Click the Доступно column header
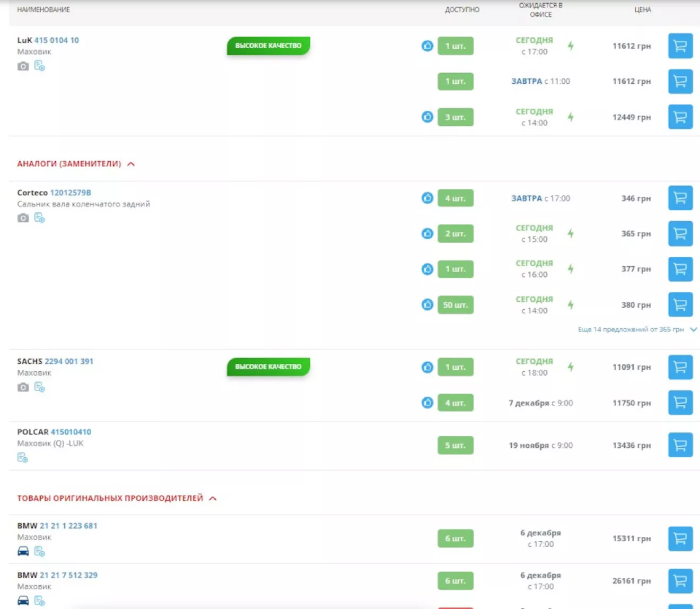The image size is (700, 609). coord(462,10)
